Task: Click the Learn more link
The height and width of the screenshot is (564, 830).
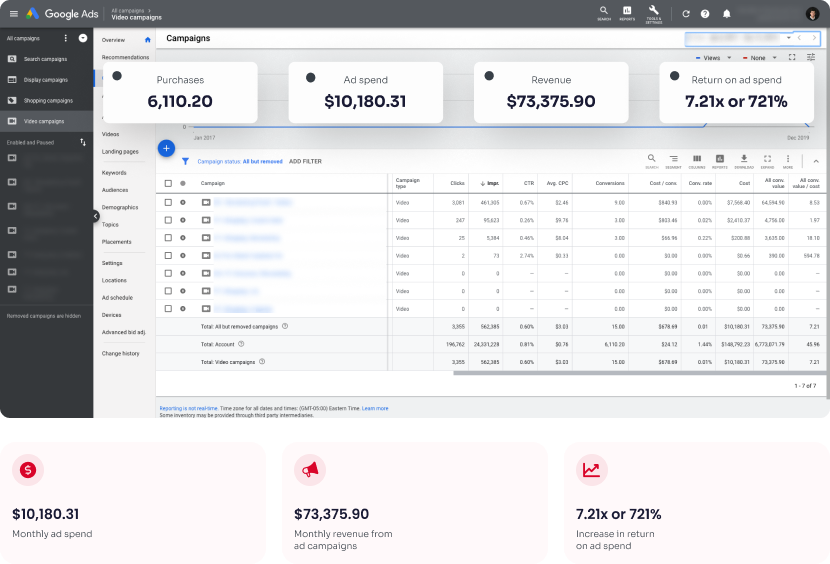Action: [375, 408]
